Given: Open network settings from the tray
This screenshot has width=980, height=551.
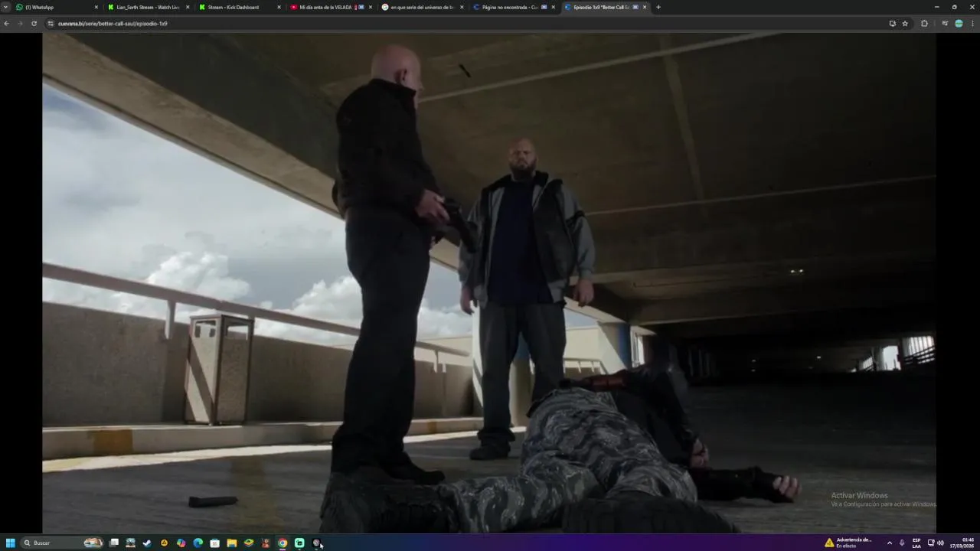Looking at the screenshot, I should [931, 543].
